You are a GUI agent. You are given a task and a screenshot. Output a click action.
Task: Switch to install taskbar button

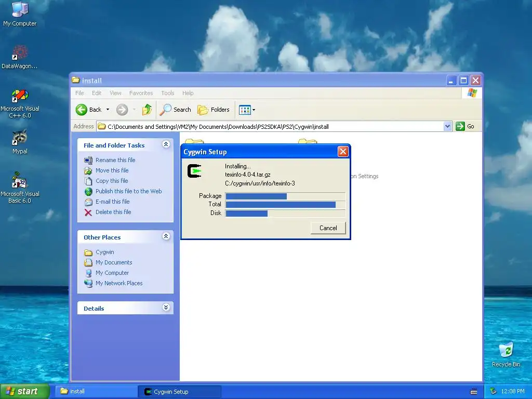pos(96,392)
